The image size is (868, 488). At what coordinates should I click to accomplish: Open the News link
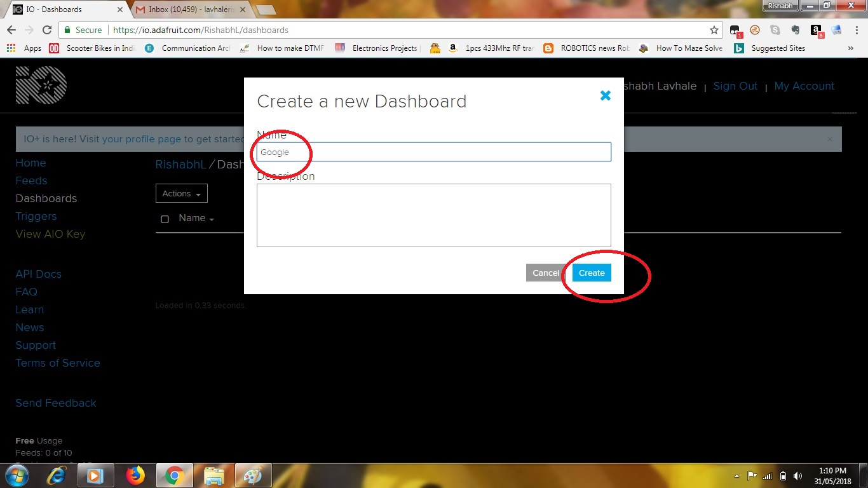[x=30, y=327]
